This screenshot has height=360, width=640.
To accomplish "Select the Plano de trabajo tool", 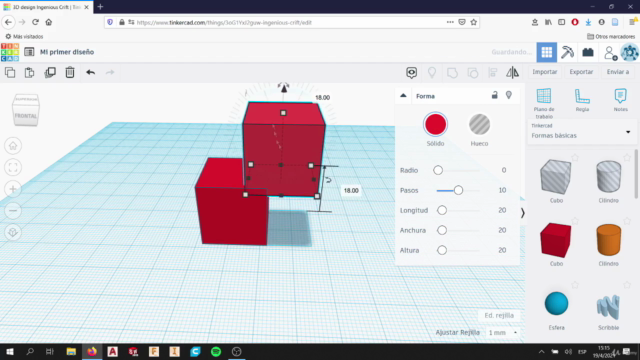I will tap(544, 103).
